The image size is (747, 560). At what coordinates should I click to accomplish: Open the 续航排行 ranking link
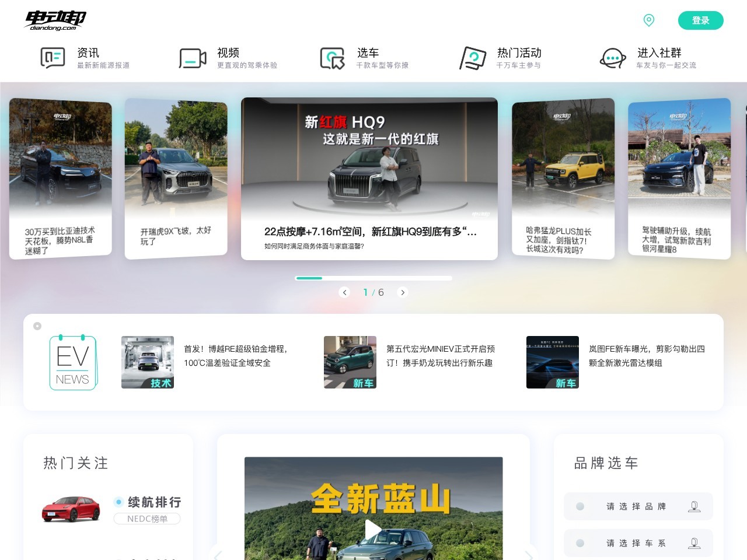click(155, 502)
